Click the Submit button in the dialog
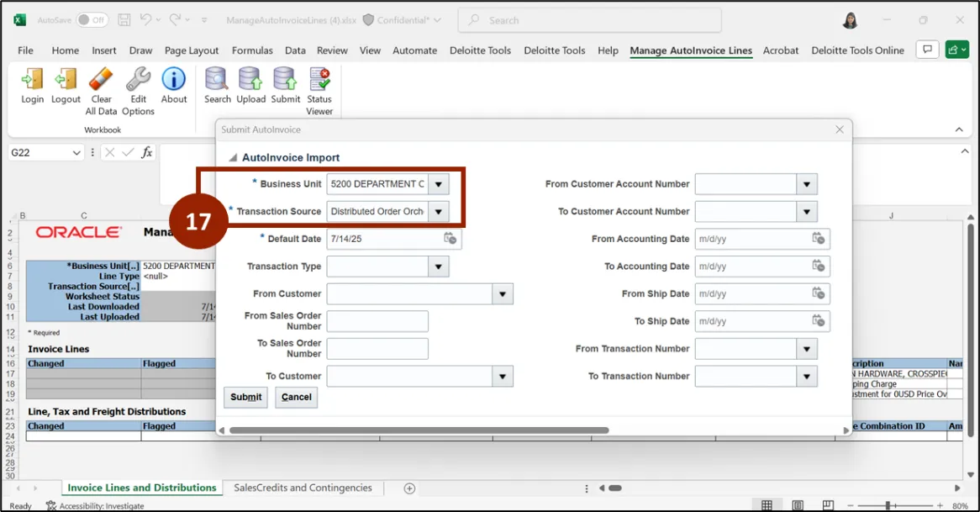The height and width of the screenshot is (512, 980). [x=245, y=397]
